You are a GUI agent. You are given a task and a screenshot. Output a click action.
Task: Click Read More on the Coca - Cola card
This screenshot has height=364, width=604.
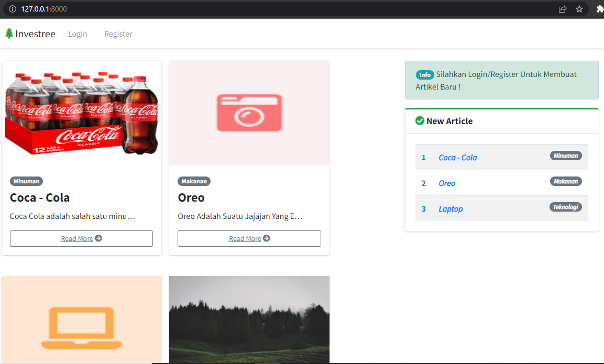81,238
